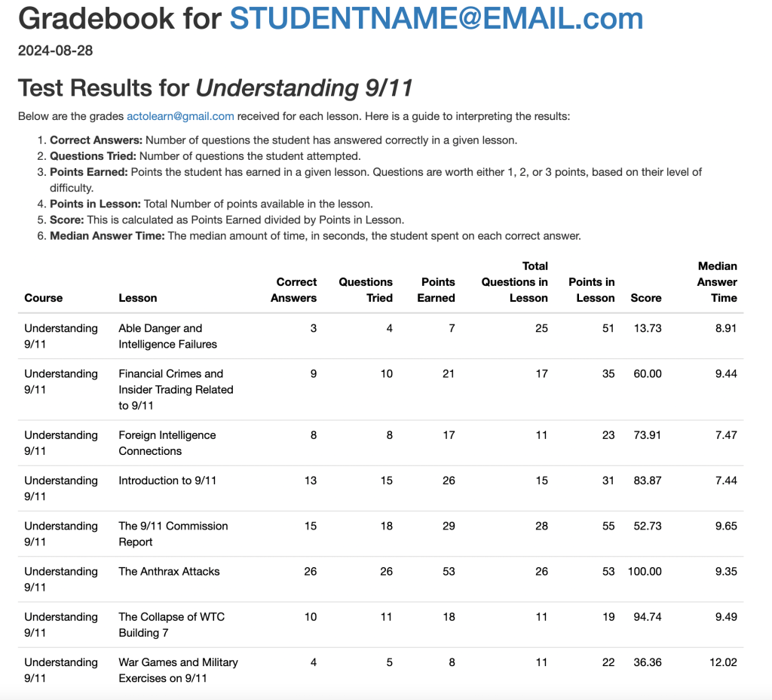The image size is (772, 700).
Task: Click the STUDENTNAME@EMAIL.com heading link
Action: pos(436,19)
